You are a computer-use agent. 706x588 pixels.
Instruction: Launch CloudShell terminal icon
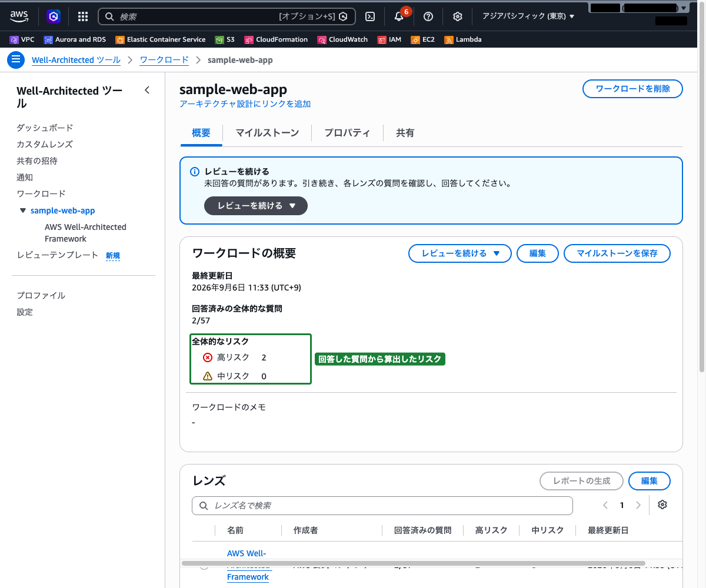(x=370, y=16)
